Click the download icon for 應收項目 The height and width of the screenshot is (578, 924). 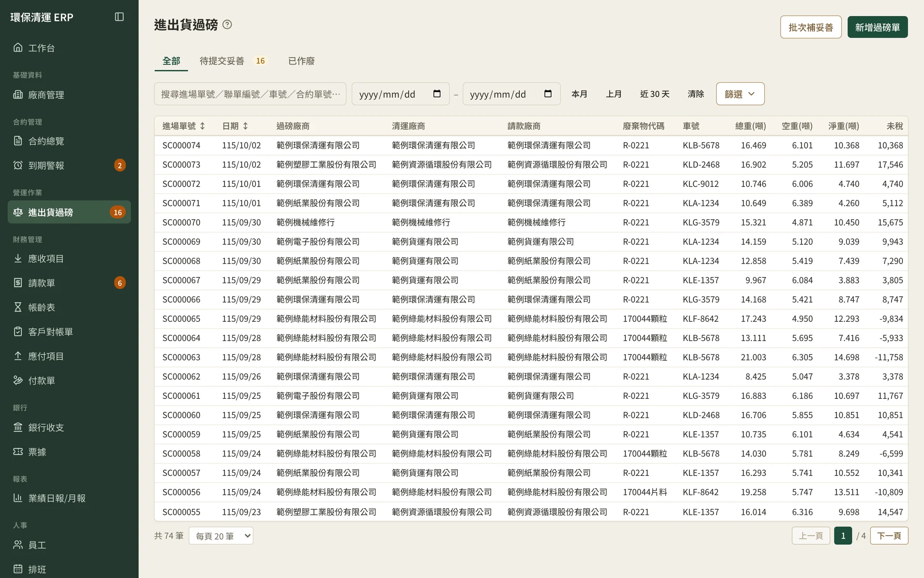click(x=18, y=258)
